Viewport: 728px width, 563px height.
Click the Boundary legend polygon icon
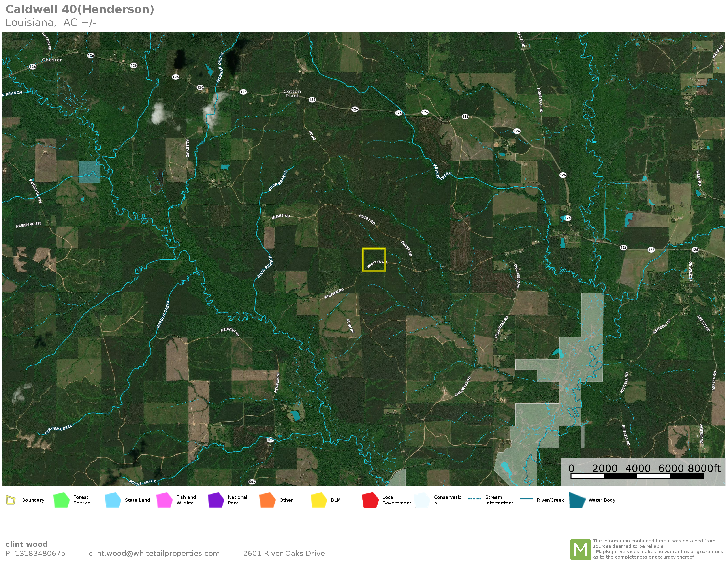point(11,500)
